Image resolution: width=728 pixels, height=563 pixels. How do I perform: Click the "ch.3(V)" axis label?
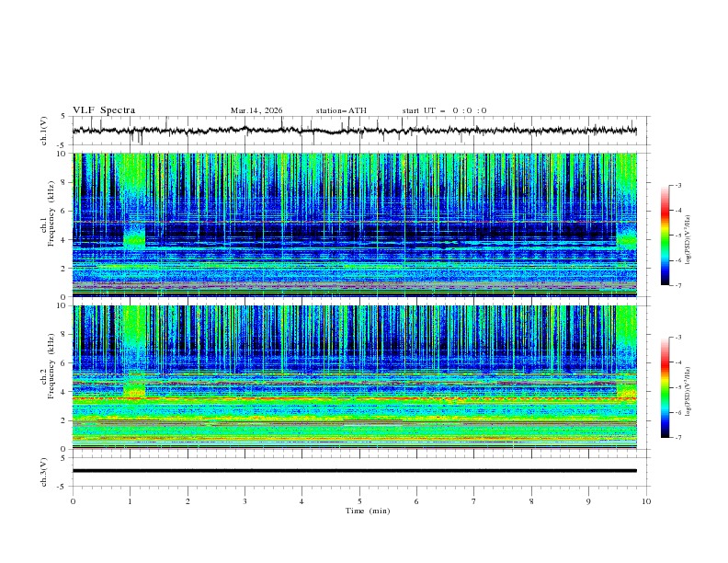[44, 472]
